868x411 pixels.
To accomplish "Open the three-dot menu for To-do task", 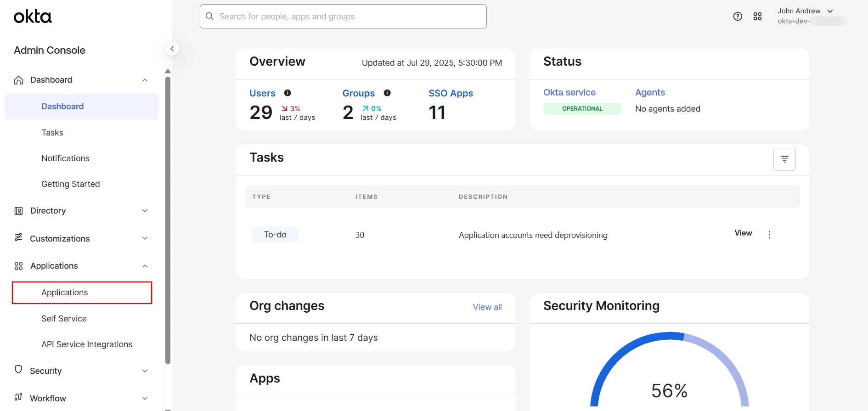I will tap(769, 235).
